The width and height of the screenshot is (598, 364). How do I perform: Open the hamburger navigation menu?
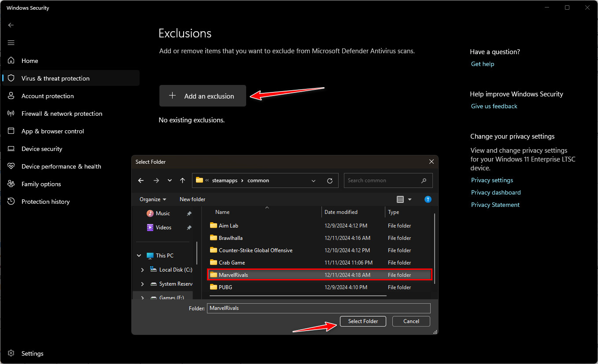coord(11,43)
